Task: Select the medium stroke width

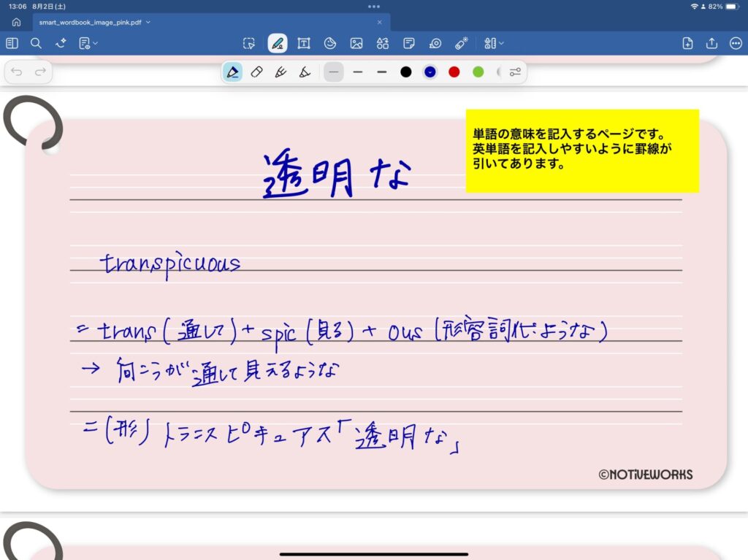Action: (x=358, y=72)
